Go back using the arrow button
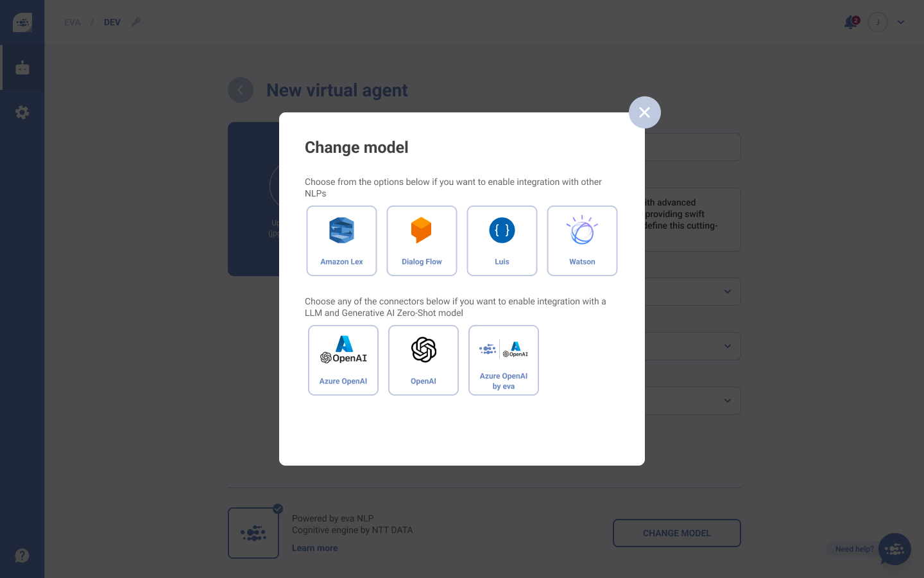The height and width of the screenshot is (578, 924). point(241,90)
